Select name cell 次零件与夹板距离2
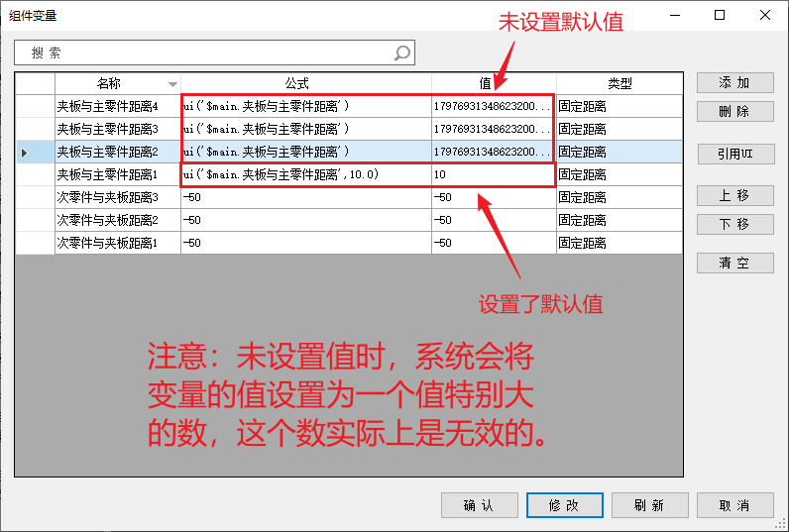Viewport: 789px width, 532px height. pyautogui.click(x=118, y=220)
